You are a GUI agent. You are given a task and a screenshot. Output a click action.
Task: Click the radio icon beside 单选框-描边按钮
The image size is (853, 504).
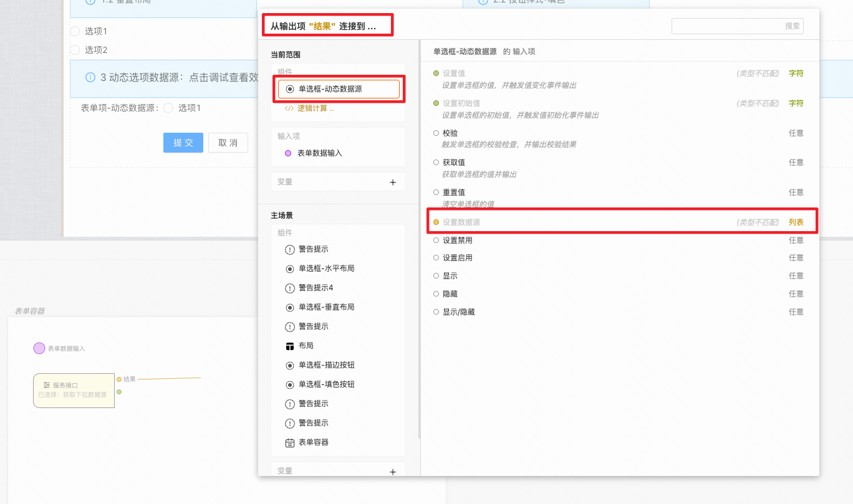click(x=290, y=366)
